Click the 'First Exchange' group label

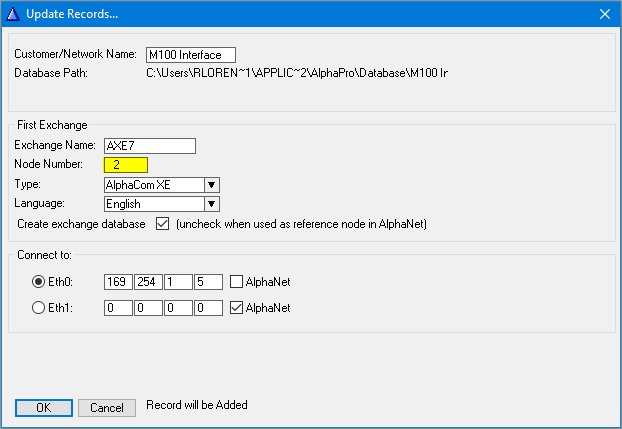tap(52, 125)
